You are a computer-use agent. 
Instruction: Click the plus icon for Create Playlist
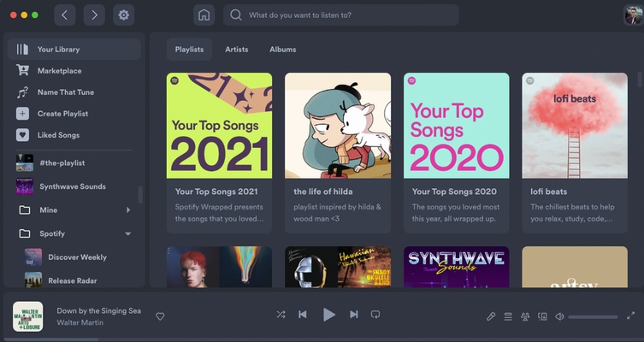coord(22,114)
